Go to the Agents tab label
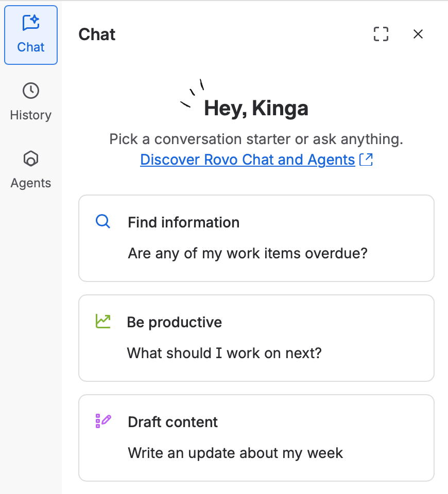448x494 pixels. click(31, 183)
